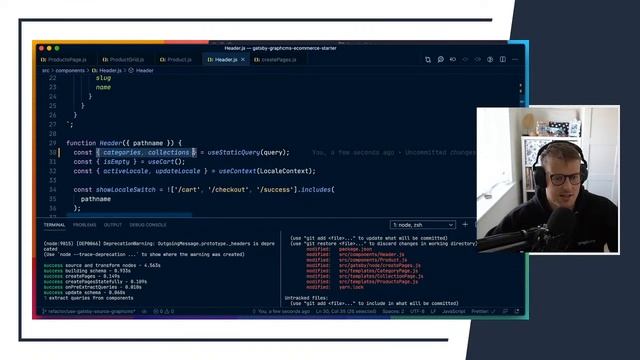Open the Header.js breadcrumb dropdown

point(107,70)
